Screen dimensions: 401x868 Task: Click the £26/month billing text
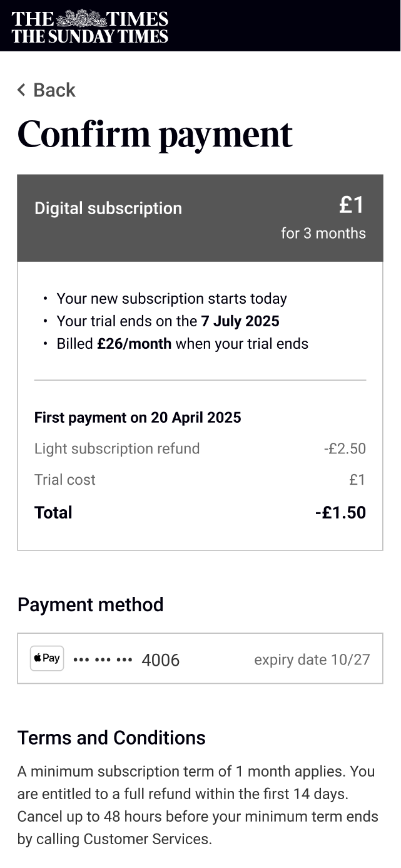click(x=134, y=344)
